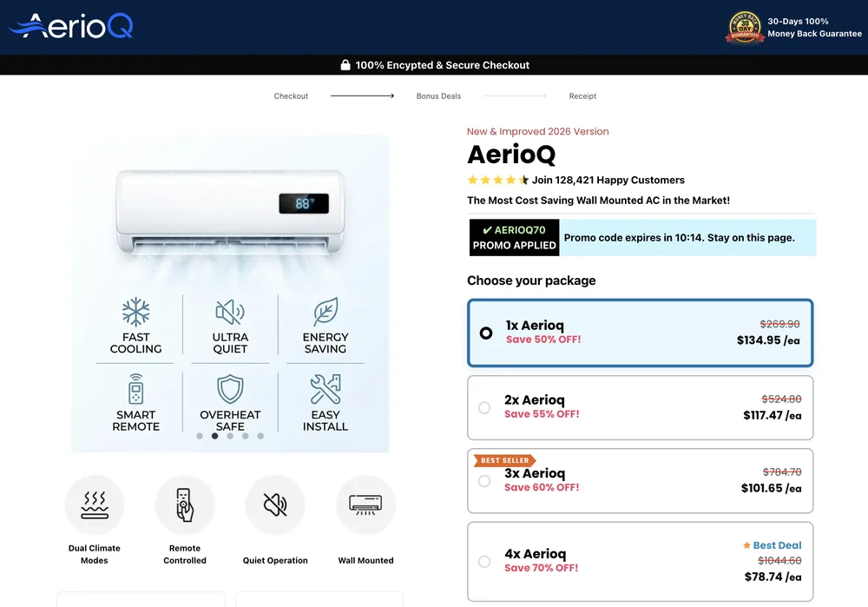Click the 100% Encypted & Secure Checkout text
This screenshot has width=868, height=607.
click(x=443, y=65)
